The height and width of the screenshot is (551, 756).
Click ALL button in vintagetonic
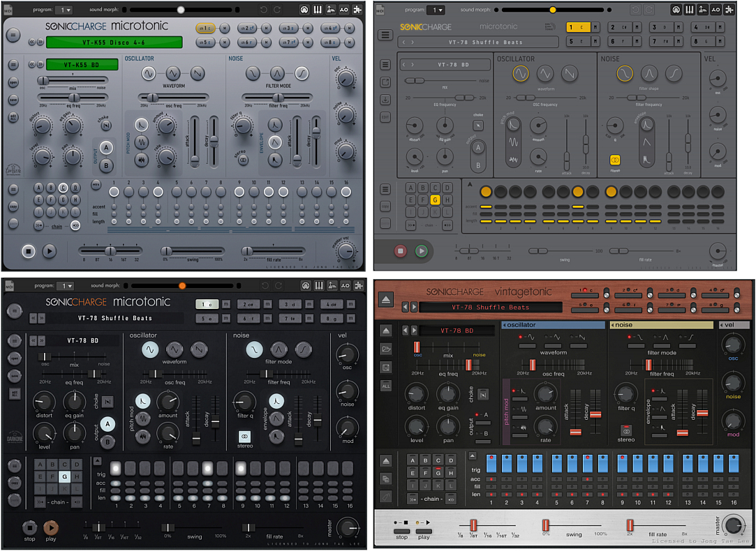(x=386, y=386)
